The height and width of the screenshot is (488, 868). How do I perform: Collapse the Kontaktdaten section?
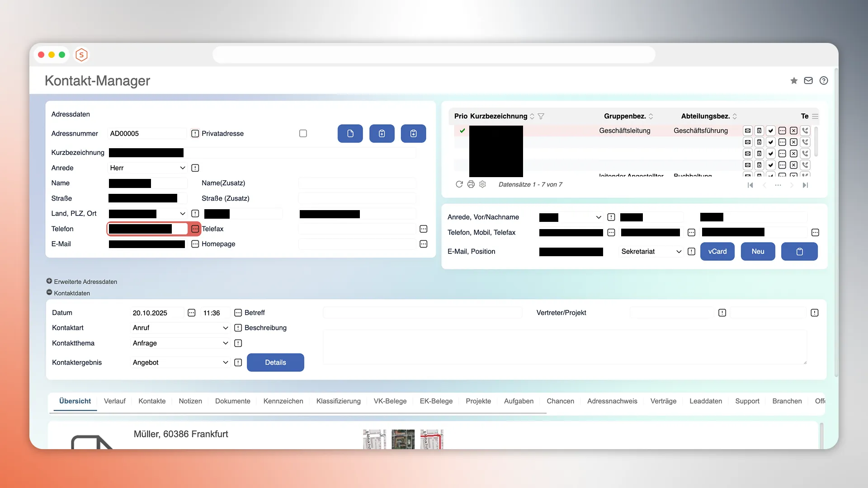49,293
